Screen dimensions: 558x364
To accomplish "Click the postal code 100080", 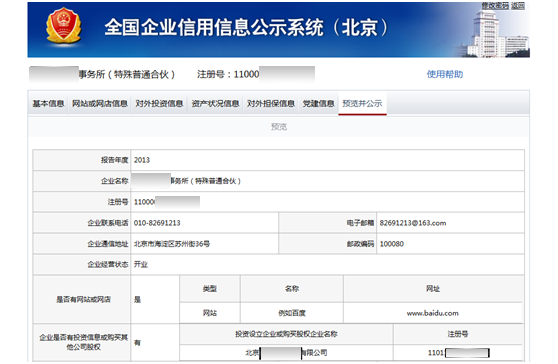I will [391, 244].
